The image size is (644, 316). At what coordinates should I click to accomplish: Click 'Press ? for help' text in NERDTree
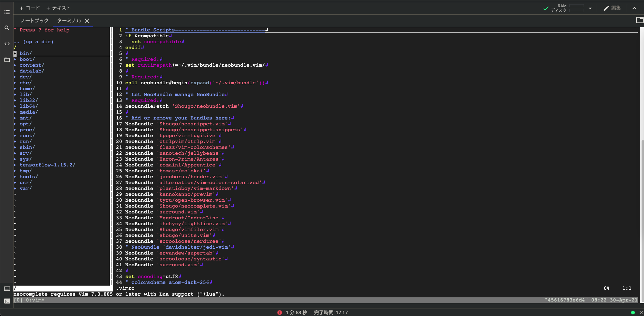[45, 30]
